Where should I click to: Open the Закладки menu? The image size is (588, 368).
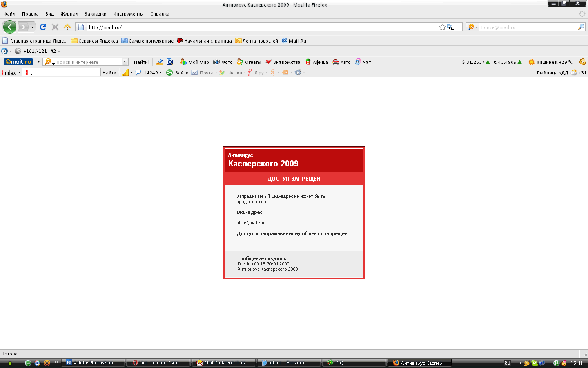coord(95,14)
